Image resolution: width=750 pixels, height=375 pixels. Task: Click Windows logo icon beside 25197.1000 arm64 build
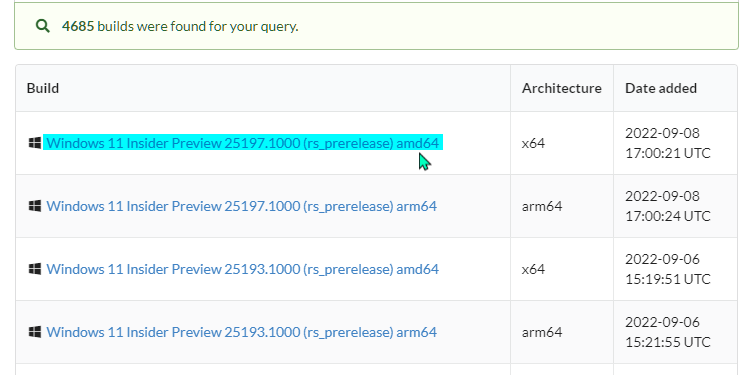35,206
